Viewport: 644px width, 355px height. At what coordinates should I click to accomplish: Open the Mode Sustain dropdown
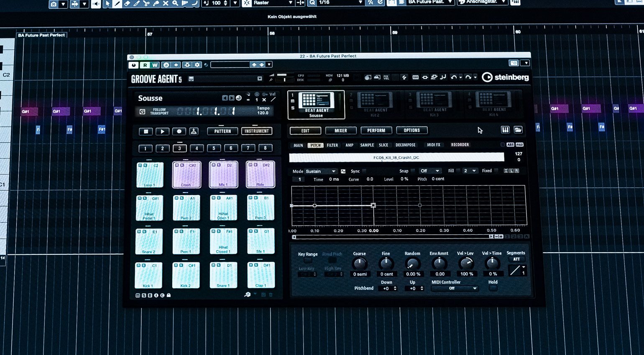(320, 171)
